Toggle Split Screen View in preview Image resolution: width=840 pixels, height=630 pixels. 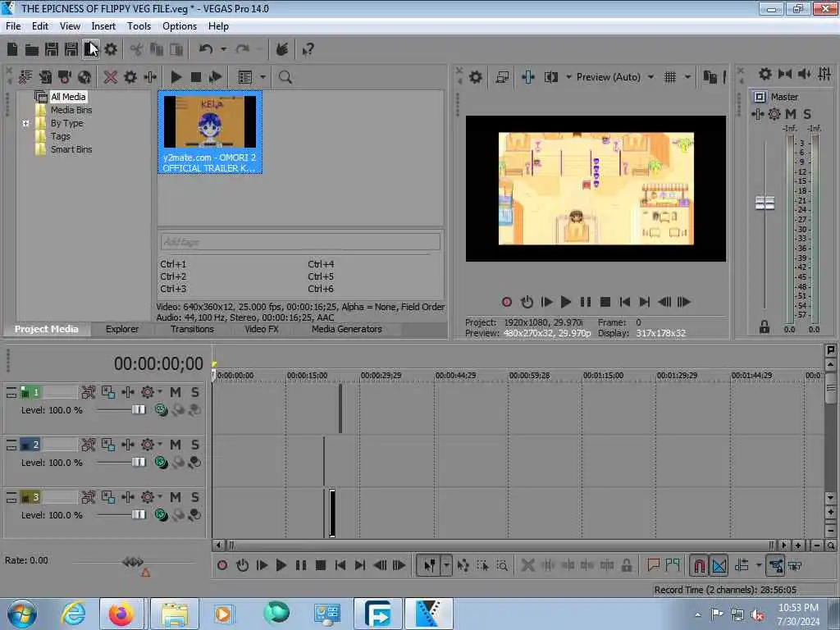point(550,77)
